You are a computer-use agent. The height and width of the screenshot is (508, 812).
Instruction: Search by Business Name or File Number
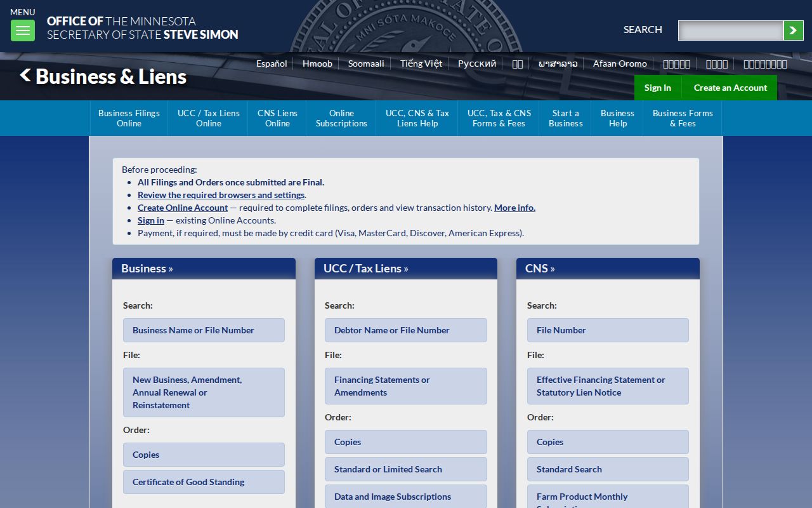(x=204, y=330)
